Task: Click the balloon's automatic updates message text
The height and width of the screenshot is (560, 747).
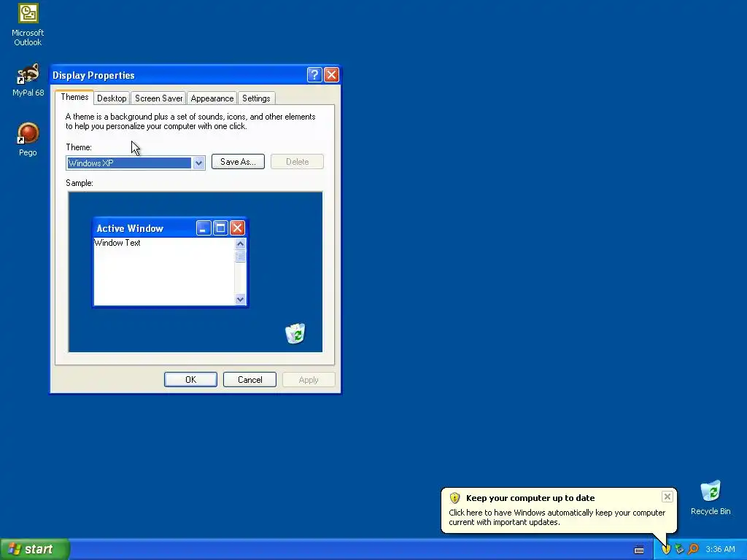Action: (557, 517)
